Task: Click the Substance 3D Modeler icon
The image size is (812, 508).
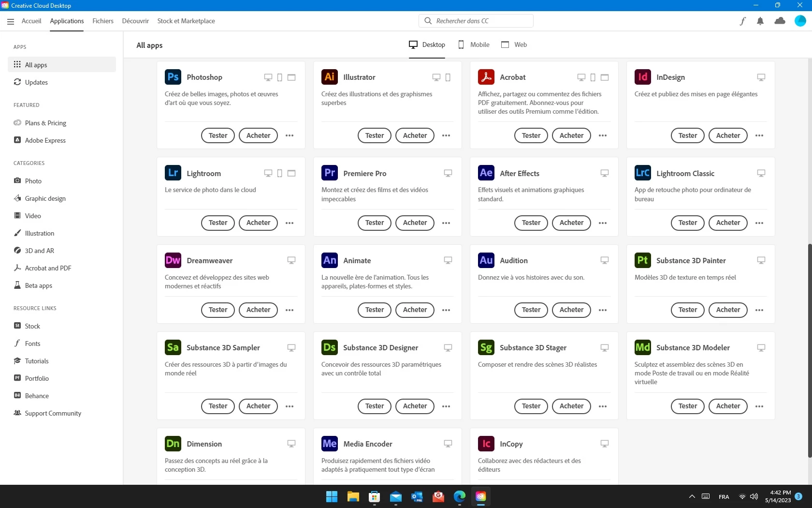Action: pos(643,347)
